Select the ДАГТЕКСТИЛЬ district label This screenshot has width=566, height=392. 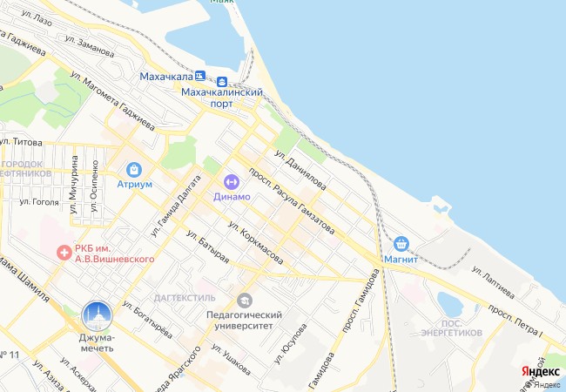pos(185,298)
